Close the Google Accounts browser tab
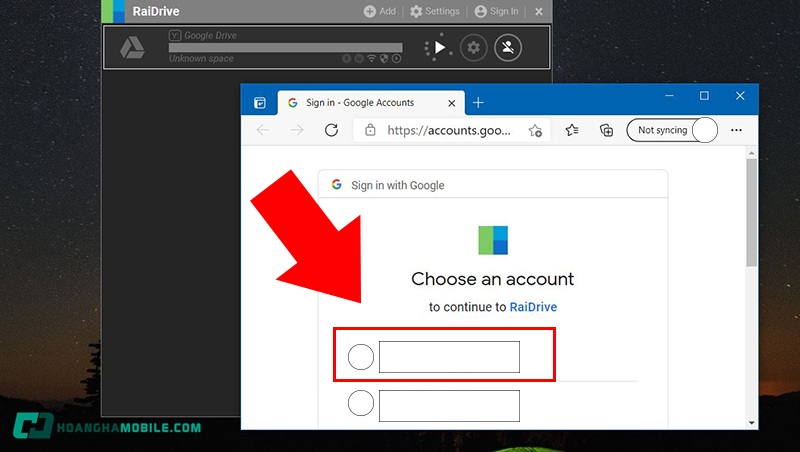Screen dimensions: 800x452 click(x=449, y=102)
